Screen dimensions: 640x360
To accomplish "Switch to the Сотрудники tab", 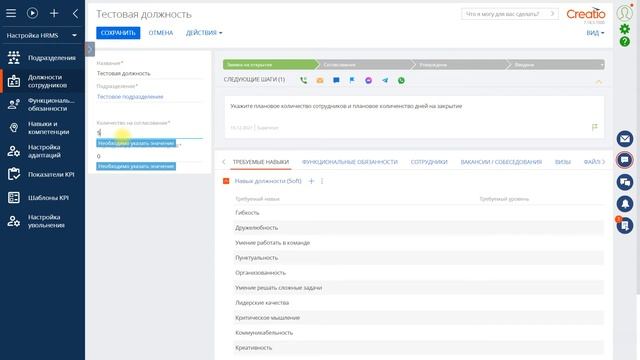I will tap(429, 162).
